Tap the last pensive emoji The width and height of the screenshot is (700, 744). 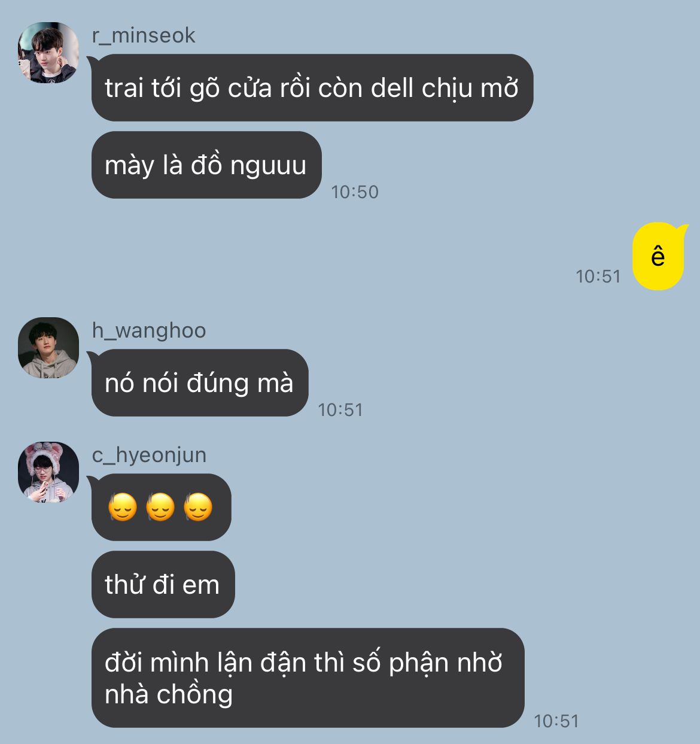[x=198, y=508]
